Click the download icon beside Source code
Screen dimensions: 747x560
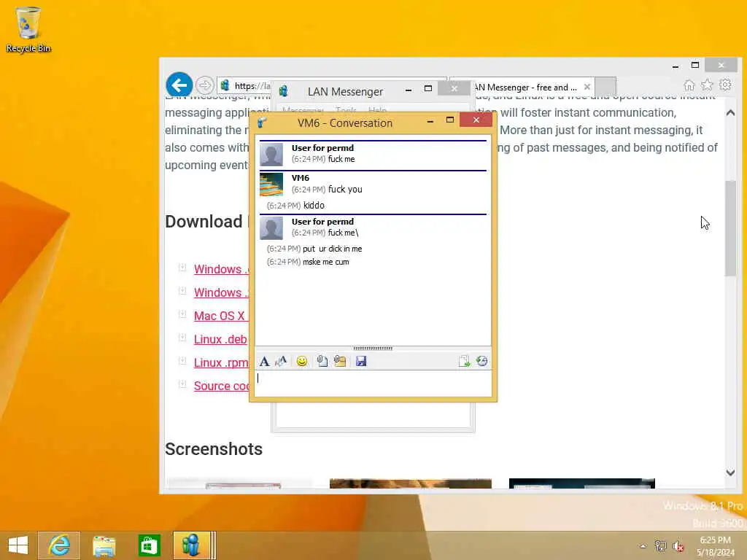(x=182, y=384)
